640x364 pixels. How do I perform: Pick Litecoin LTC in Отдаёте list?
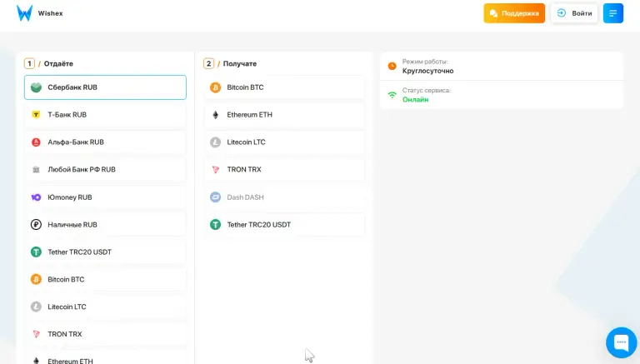[x=105, y=307]
